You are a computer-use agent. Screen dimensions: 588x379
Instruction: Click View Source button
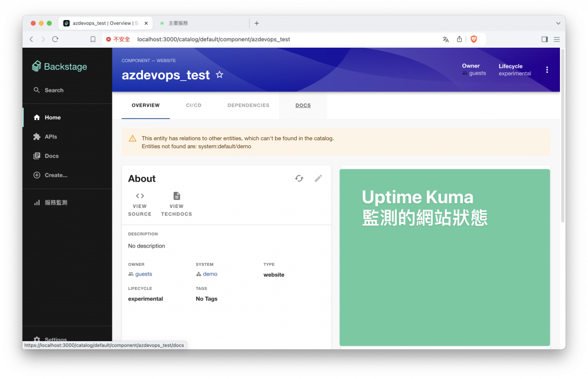tap(140, 204)
